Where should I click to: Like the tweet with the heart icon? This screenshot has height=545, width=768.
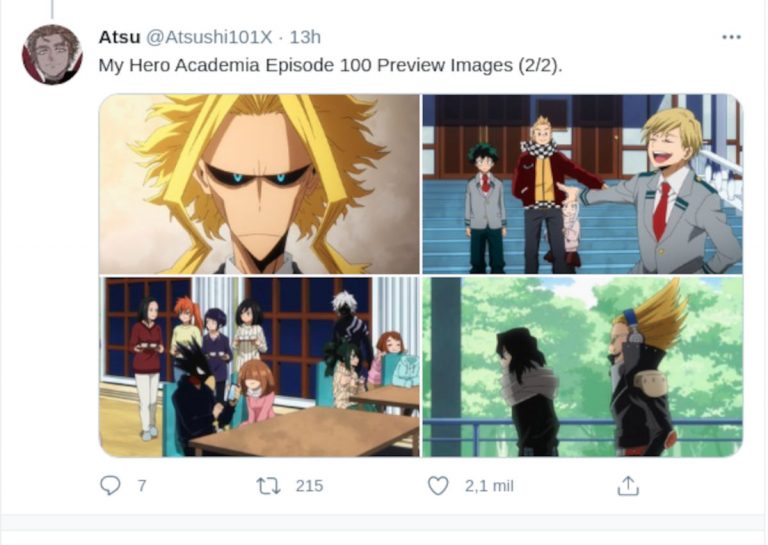pyautogui.click(x=438, y=486)
